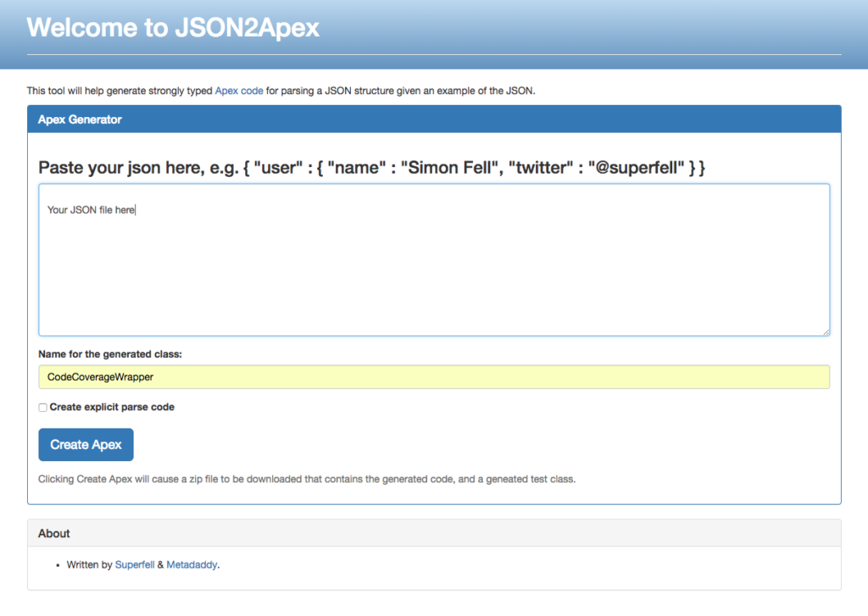
Task: Open the Metadaddy author link
Action: pos(192,564)
